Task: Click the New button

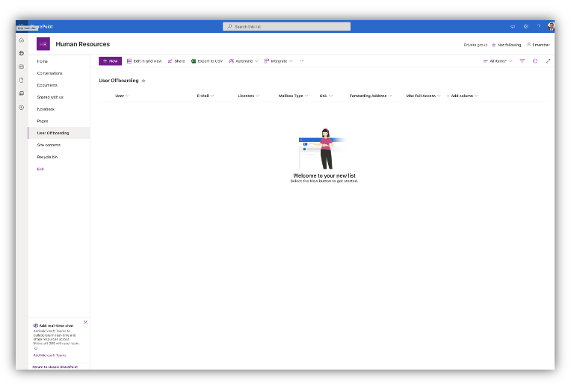Action: tap(110, 61)
